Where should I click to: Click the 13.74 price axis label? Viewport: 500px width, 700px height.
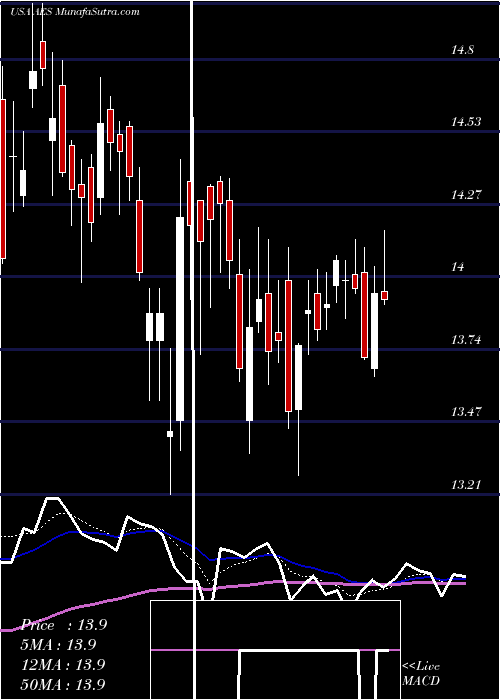click(466, 340)
